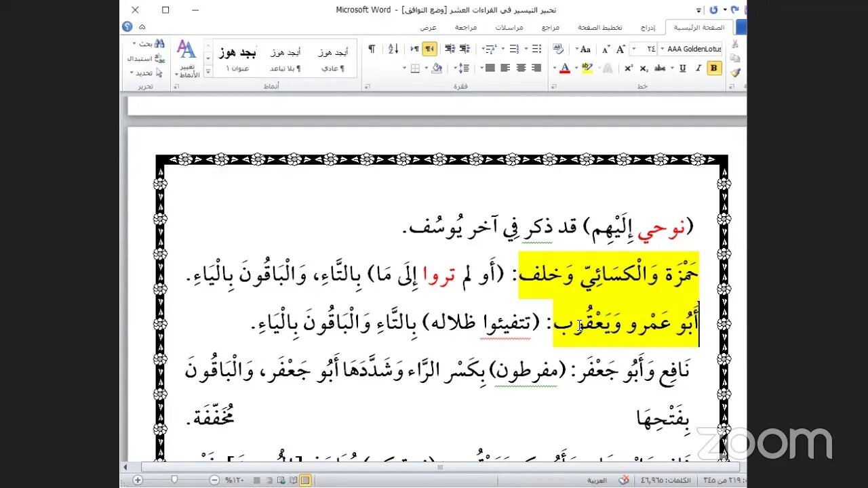This screenshot has width=868, height=488.
Task: Open the font size dropdown
Action: click(633, 49)
